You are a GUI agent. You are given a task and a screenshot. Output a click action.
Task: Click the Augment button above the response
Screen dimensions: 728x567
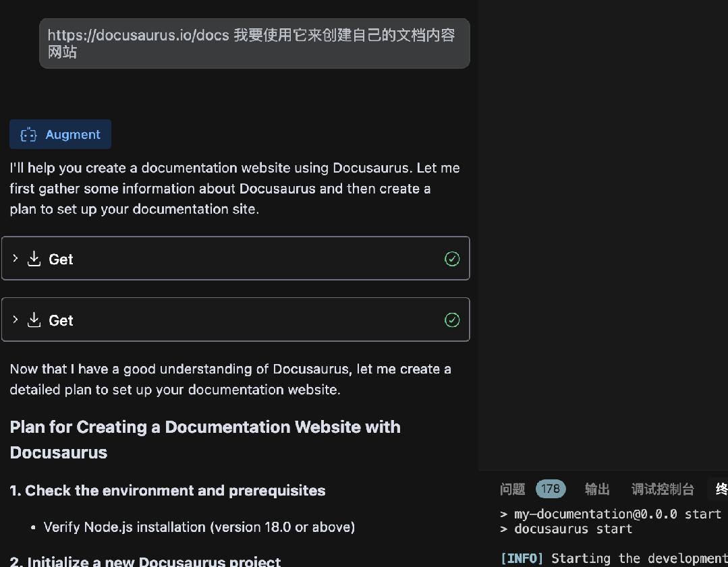pos(60,134)
